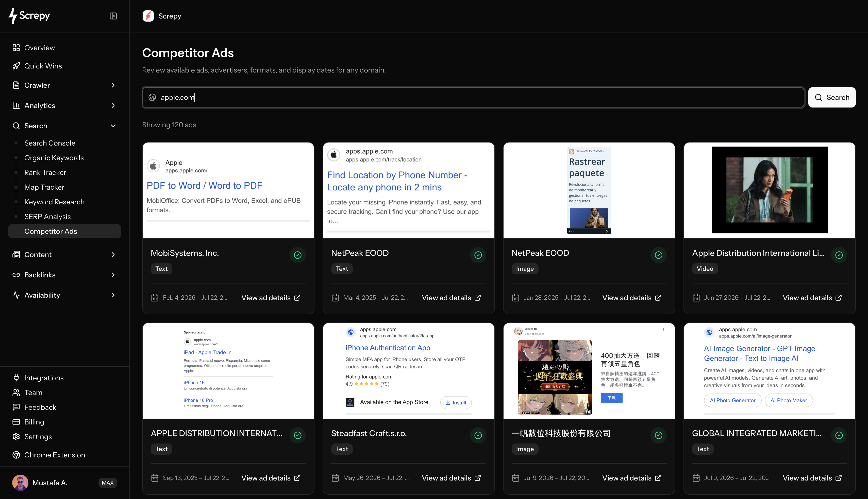Open Search Console submenu item
Image resolution: width=868 pixels, height=499 pixels.
coord(50,143)
